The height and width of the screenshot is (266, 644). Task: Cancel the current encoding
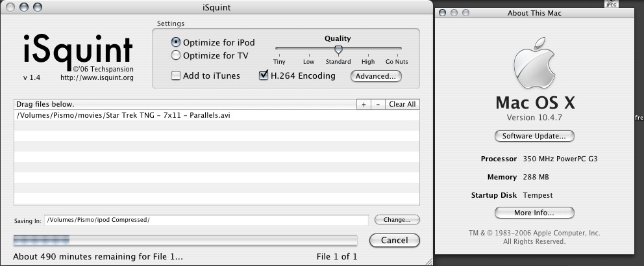coord(394,241)
